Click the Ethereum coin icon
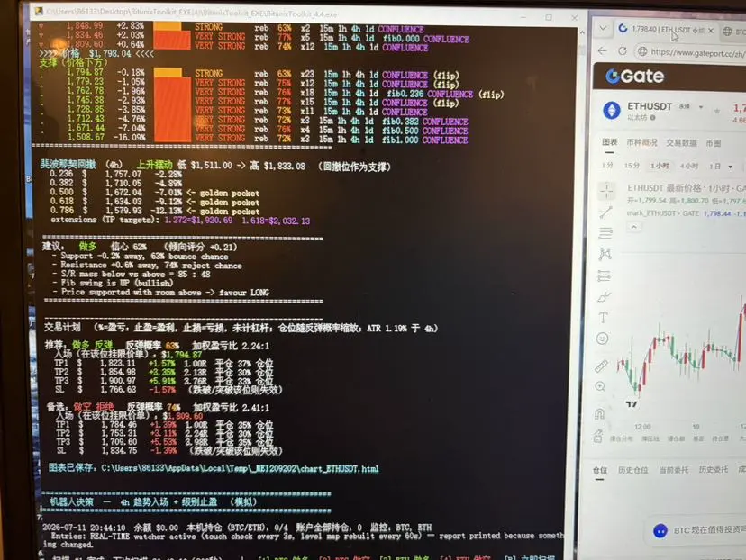Image resolution: width=746 pixels, height=560 pixels. (612, 110)
